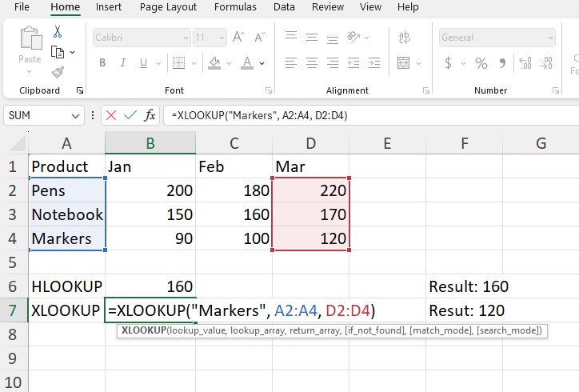579x392 pixels.
Task: Click the Format Painter brush icon
Action: (x=58, y=71)
